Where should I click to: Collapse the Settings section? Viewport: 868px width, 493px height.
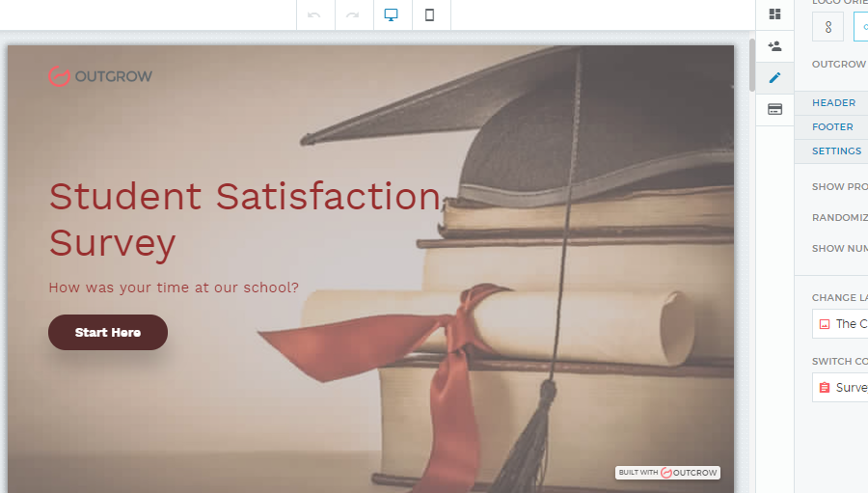[x=836, y=151]
